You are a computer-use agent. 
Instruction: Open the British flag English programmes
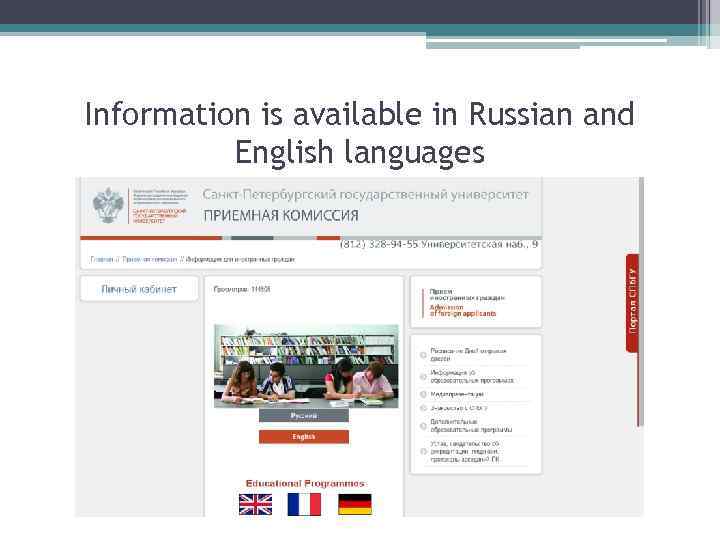pyautogui.click(x=255, y=504)
